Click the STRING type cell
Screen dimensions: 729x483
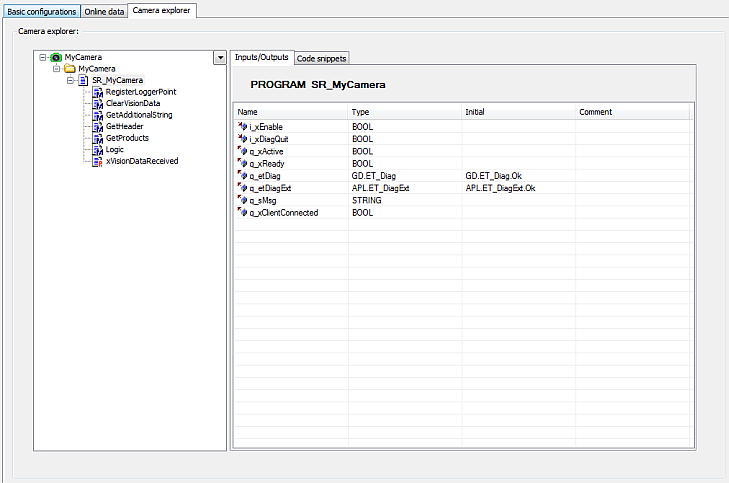[x=366, y=200]
